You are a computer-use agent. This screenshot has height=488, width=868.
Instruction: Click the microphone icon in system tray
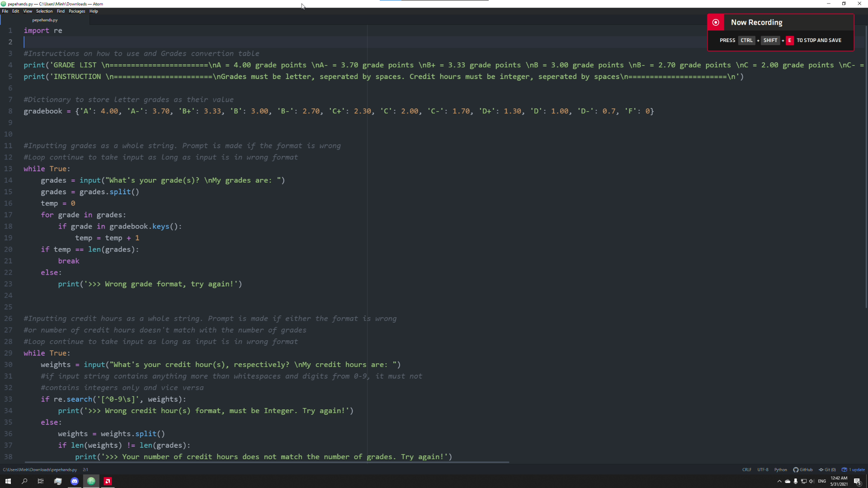tap(796, 481)
